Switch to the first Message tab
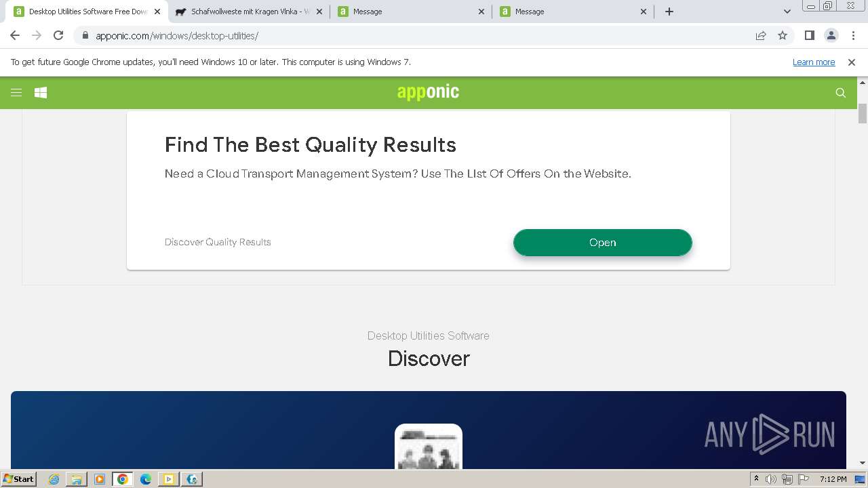 pos(412,12)
